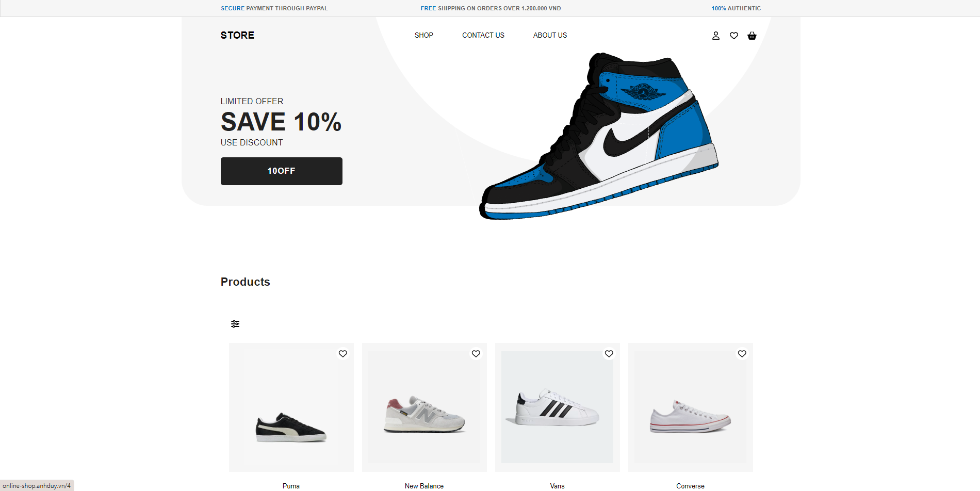Click the Converse product name
Image resolution: width=980 pixels, height=491 pixels.
[x=690, y=486]
